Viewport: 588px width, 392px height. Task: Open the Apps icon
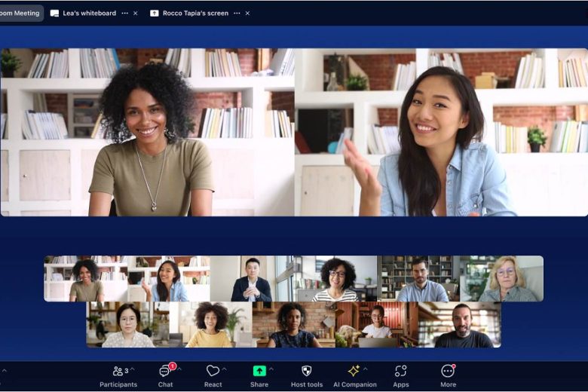tap(400, 371)
